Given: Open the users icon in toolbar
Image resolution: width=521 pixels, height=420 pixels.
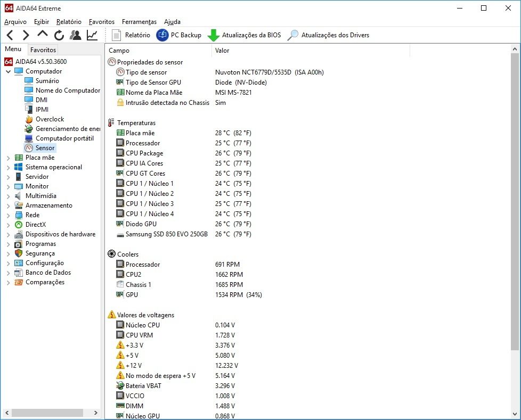Looking at the screenshot, I should tap(76, 35).
